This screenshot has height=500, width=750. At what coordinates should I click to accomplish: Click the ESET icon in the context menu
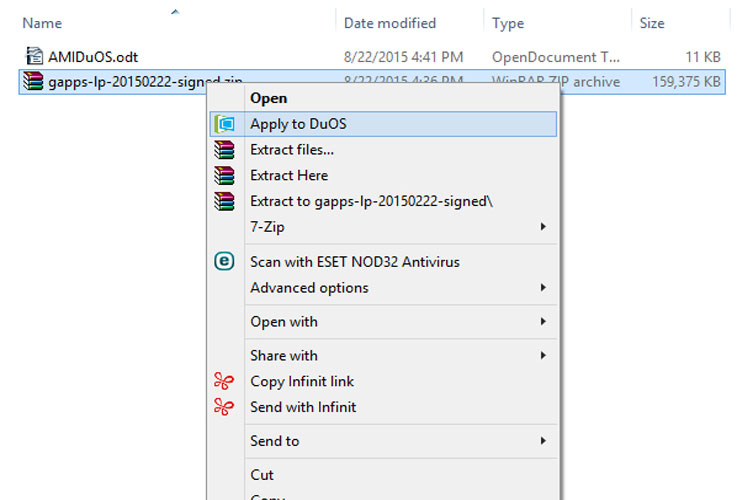tap(224, 261)
